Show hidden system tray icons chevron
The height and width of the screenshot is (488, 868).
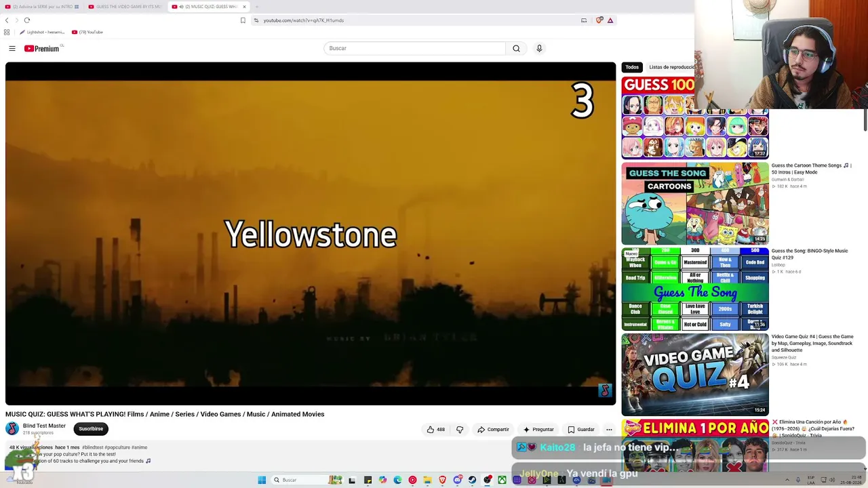click(787, 480)
